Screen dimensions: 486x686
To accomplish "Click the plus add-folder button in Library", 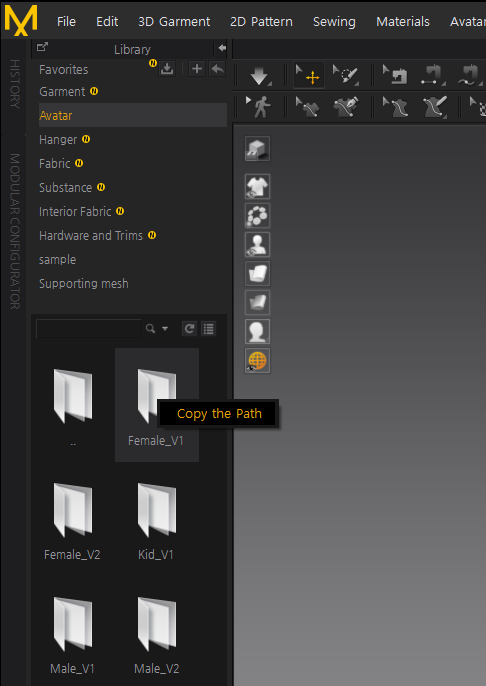I will [197, 69].
